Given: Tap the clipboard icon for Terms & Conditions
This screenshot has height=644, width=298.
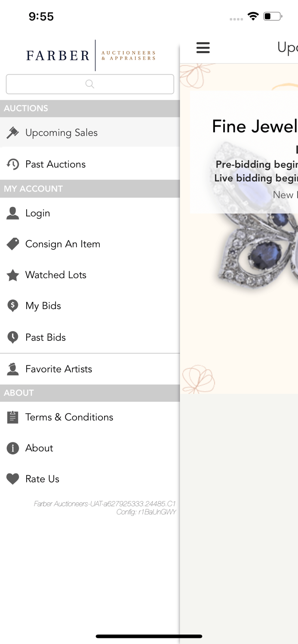Looking at the screenshot, I should [13, 417].
